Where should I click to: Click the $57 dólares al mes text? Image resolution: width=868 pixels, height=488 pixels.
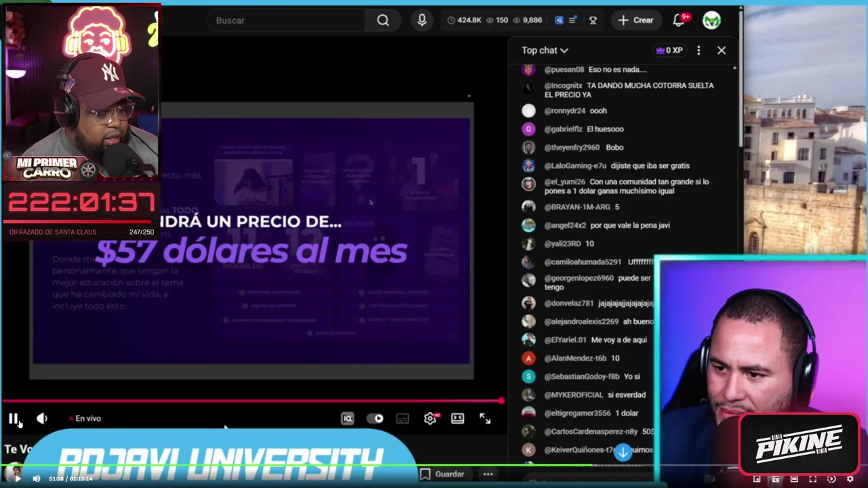[x=252, y=251]
